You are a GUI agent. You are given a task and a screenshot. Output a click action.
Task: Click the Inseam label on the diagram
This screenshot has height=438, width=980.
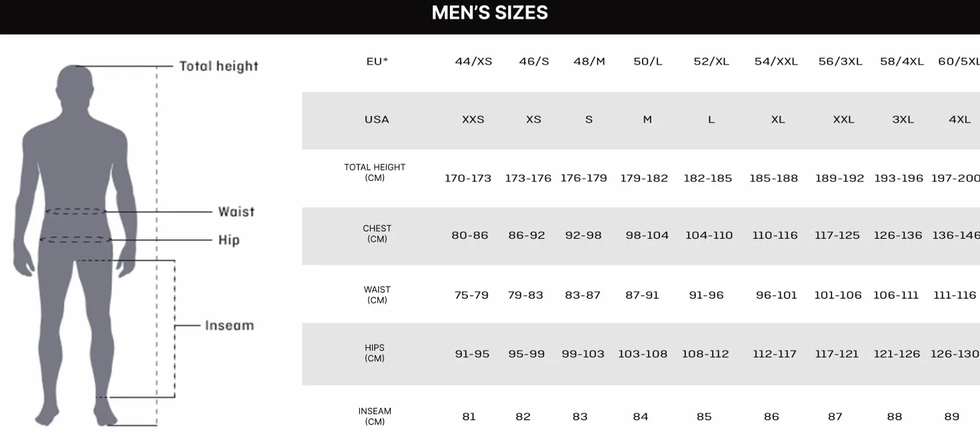pos(229,325)
